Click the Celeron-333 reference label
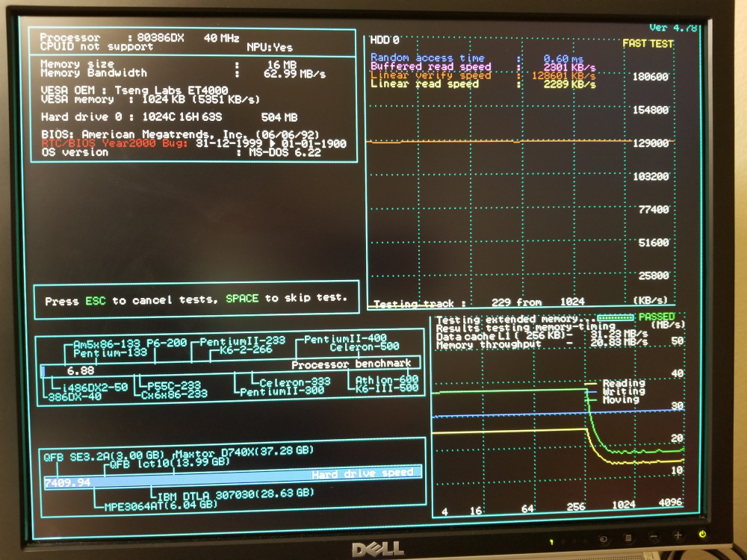The width and height of the screenshot is (747, 560). pyautogui.click(x=295, y=382)
